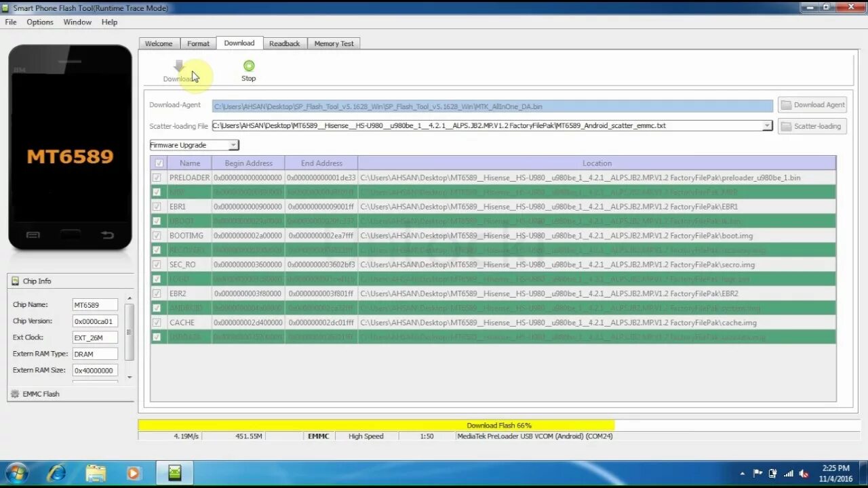Click the Chip Info phone icon

14,281
